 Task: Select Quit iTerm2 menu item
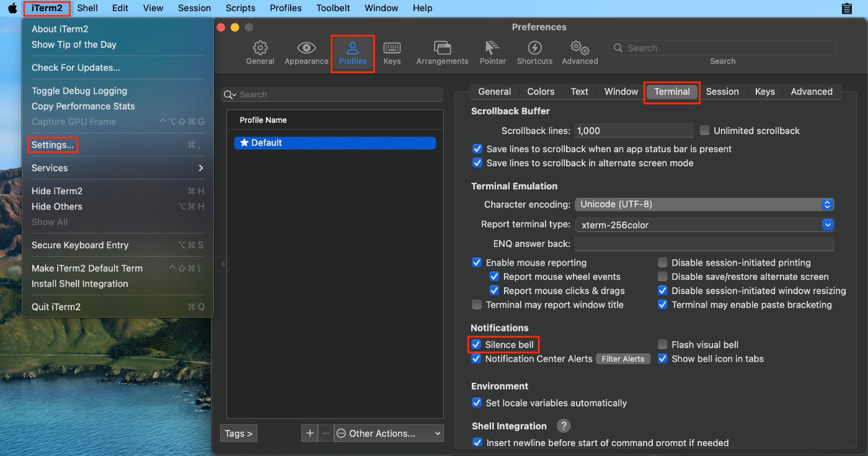pos(118,307)
